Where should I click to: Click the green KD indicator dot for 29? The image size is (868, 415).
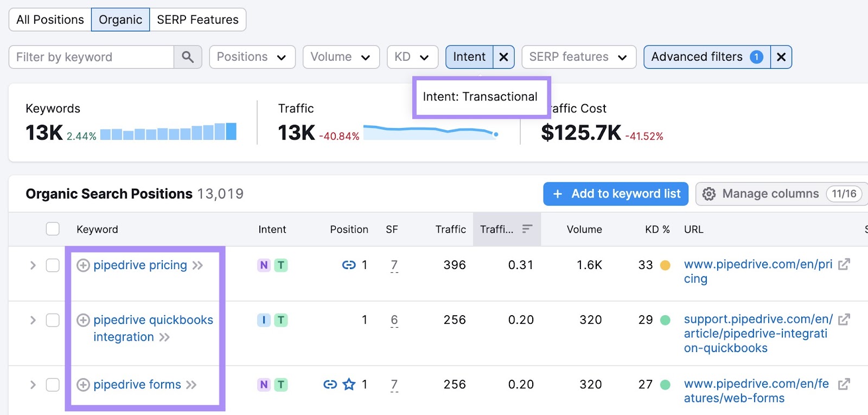[665, 320]
